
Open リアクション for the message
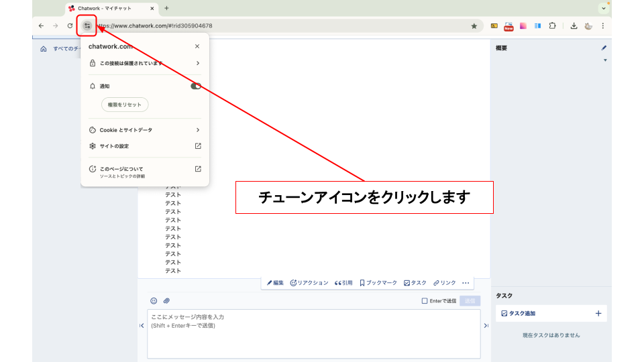(x=309, y=283)
